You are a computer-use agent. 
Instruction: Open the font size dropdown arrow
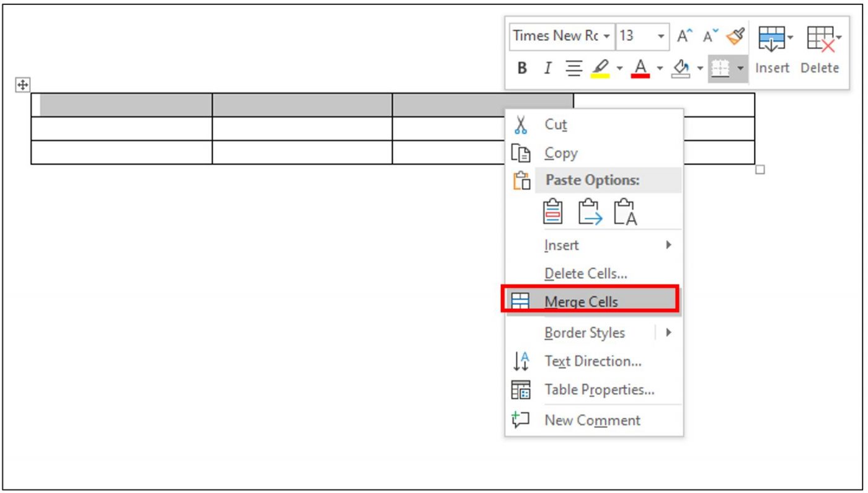click(x=662, y=36)
